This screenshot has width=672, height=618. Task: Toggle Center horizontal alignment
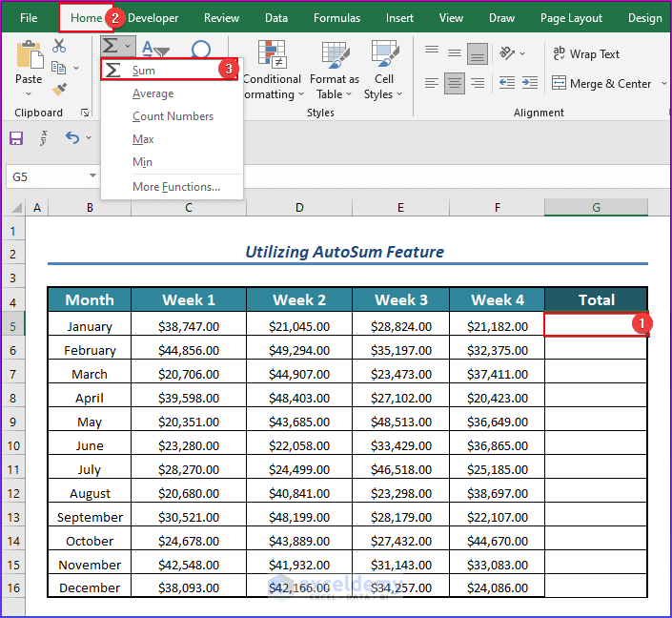click(x=455, y=83)
